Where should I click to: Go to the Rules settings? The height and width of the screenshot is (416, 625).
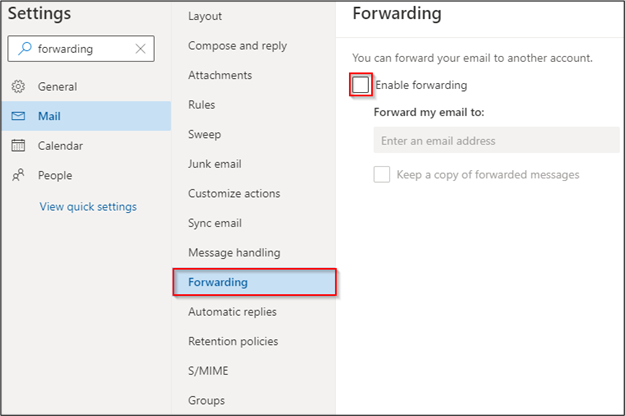click(202, 105)
